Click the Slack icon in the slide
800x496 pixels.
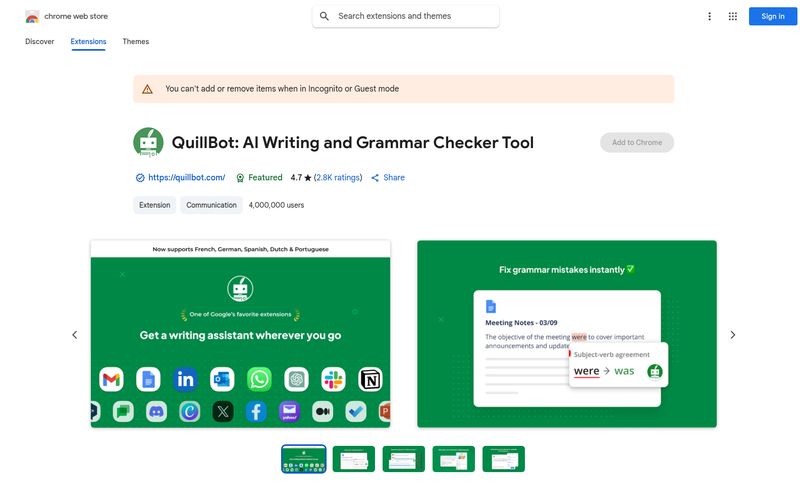333,379
